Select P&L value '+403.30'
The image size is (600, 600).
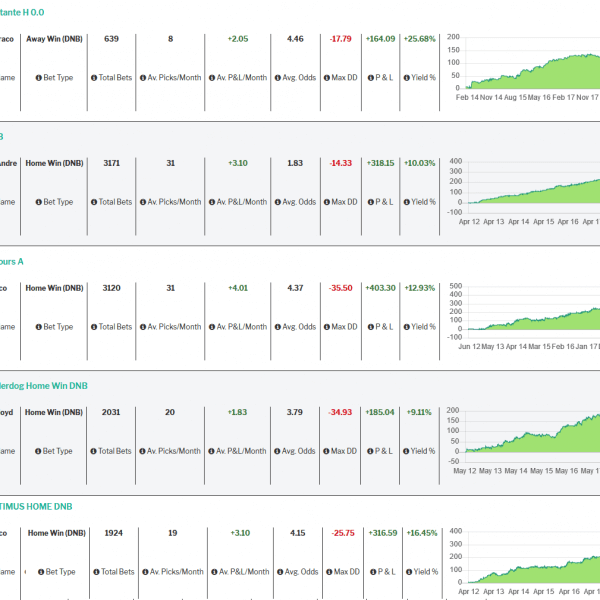pos(380,288)
